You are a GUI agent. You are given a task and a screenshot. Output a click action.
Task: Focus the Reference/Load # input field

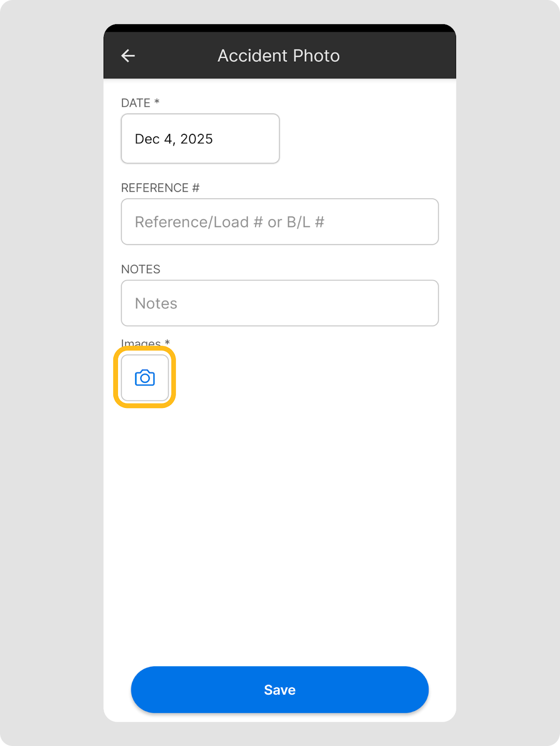(280, 222)
